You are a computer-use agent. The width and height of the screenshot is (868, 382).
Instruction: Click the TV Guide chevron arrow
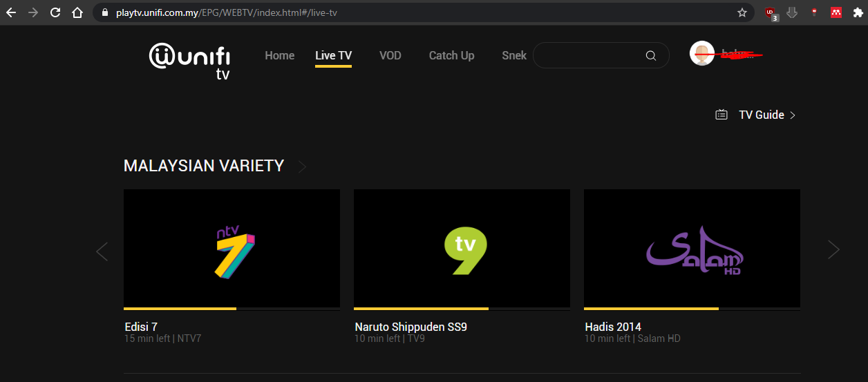[793, 115]
